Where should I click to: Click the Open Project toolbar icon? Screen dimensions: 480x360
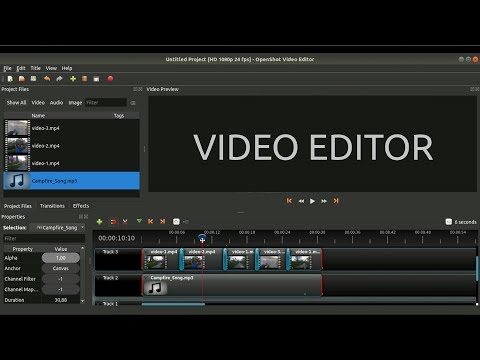point(22,79)
